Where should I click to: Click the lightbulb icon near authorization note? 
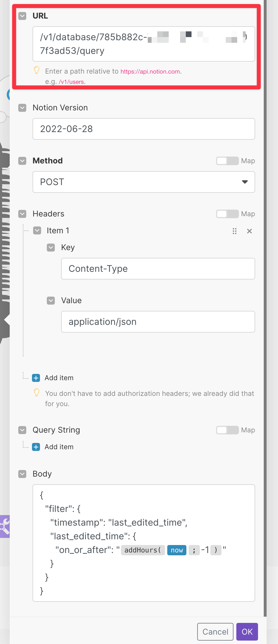[37, 393]
